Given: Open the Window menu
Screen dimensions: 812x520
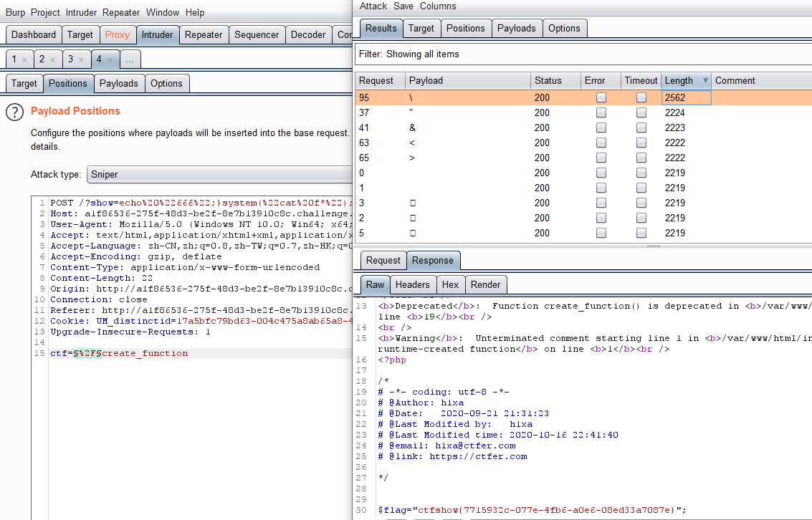Looking at the screenshot, I should [x=163, y=12].
